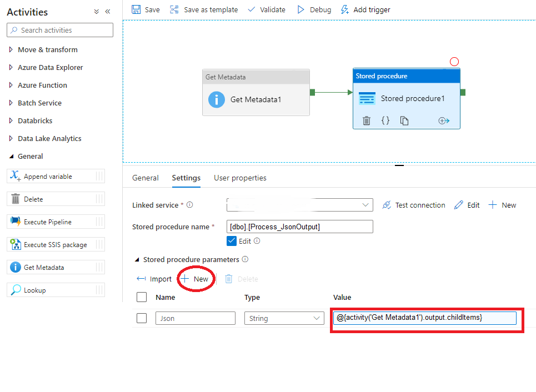
Task: Expand the Databricks category
Action: pyautogui.click(x=11, y=120)
